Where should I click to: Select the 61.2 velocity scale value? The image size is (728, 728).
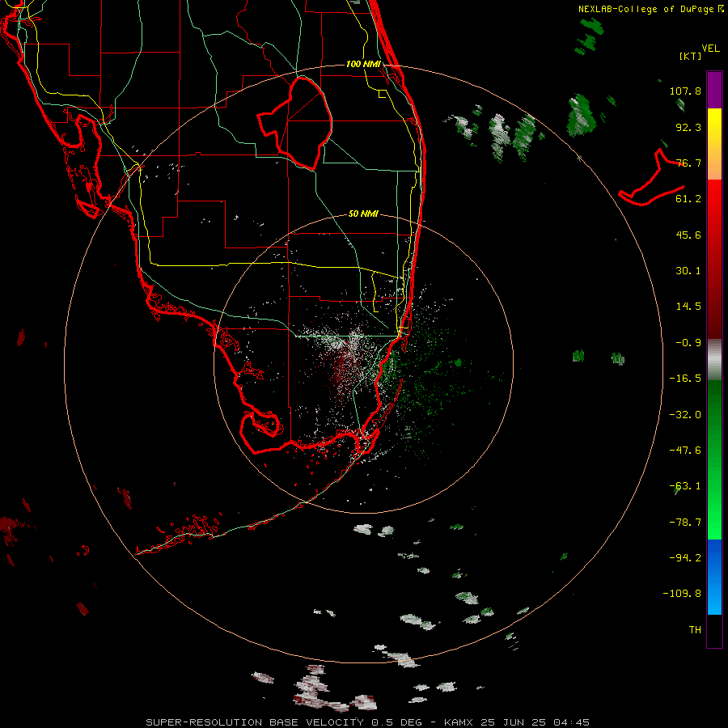point(688,199)
